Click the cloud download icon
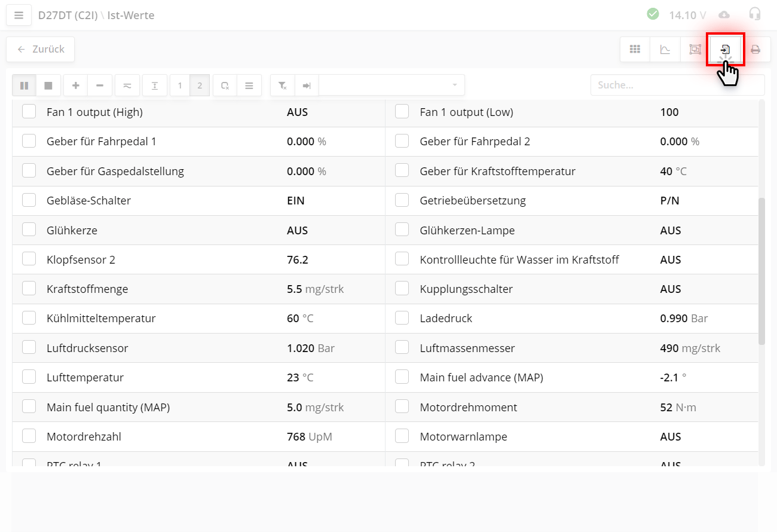This screenshot has height=532, width=777. coord(724,14)
